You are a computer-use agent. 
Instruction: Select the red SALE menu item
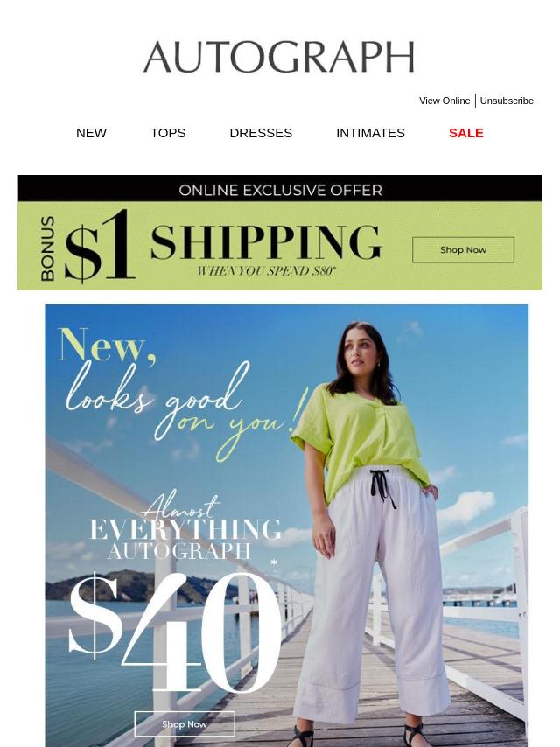[x=466, y=133]
